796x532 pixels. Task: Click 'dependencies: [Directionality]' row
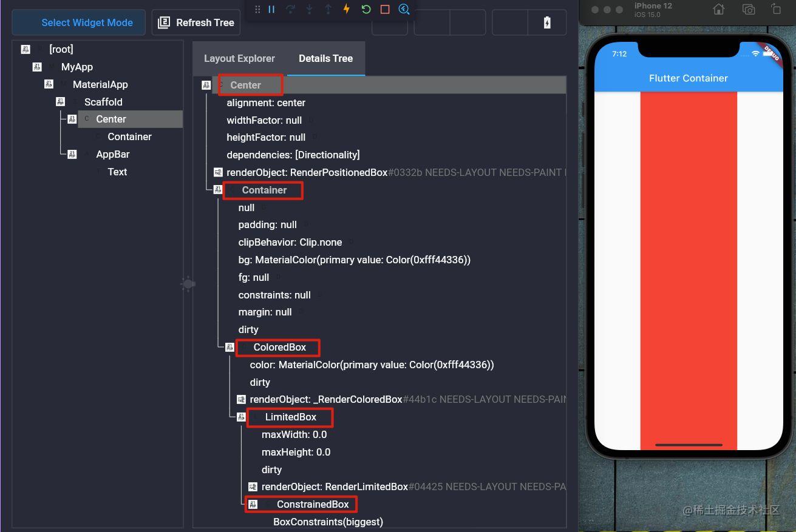click(x=293, y=155)
